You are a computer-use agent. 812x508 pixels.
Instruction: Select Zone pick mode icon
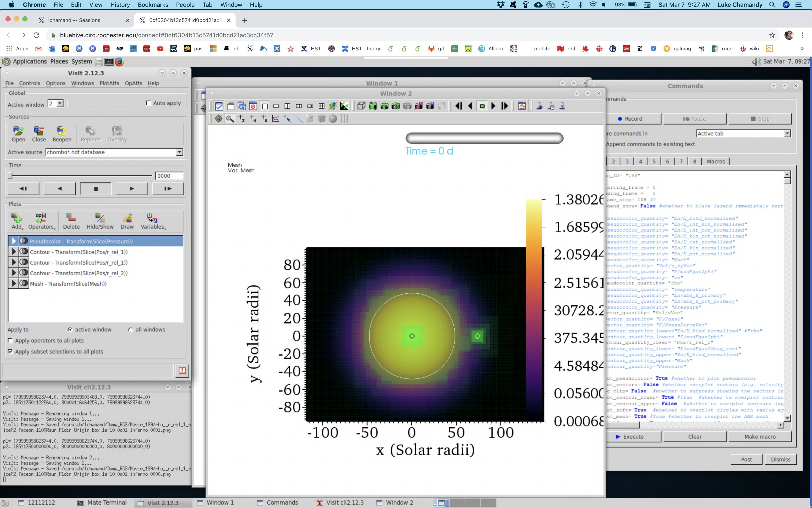(241, 119)
